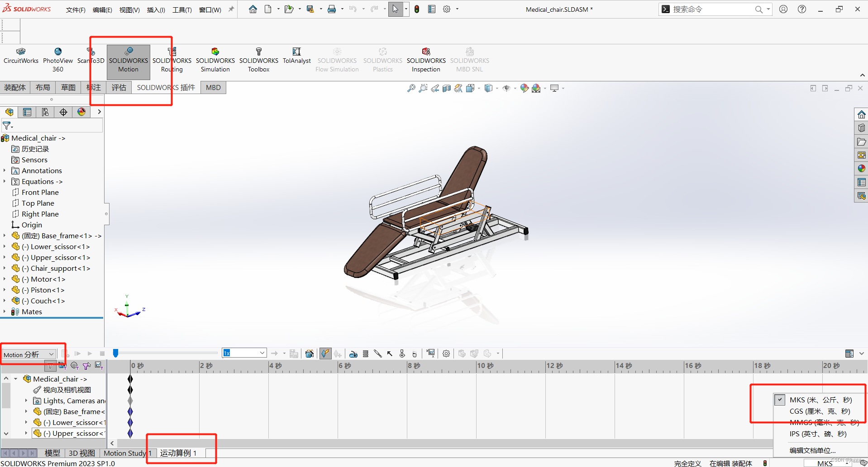The height and width of the screenshot is (467, 868).
Task: Enable the PhotoView 360 add-in
Action: pyautogui.click(x=58, y=61)
